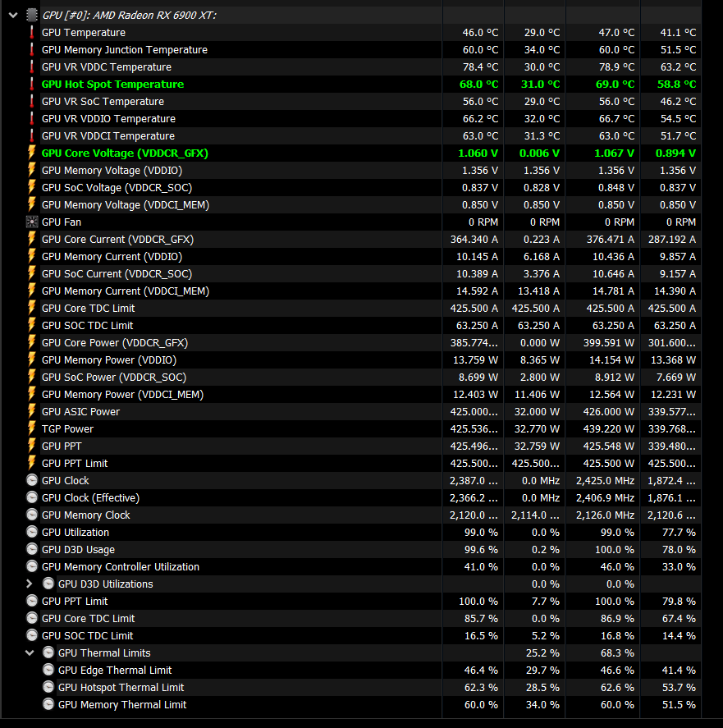Click lightning icon for GPU PPT
Image resolution: width=723 pixels, height=728 pixels.
point(31,446)
